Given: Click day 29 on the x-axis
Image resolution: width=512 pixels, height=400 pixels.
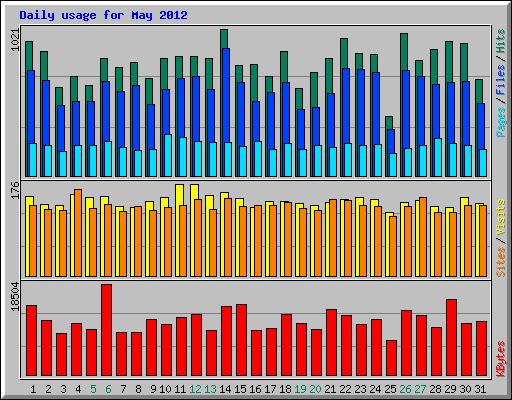Looking at the screenshot, I should (x=450, y=389).
